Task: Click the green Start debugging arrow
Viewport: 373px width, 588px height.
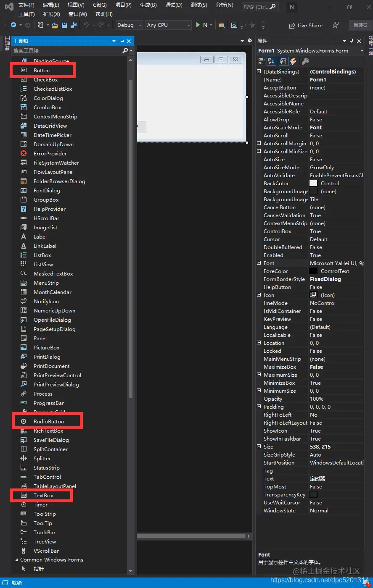Action: click(x=198, y=25)
